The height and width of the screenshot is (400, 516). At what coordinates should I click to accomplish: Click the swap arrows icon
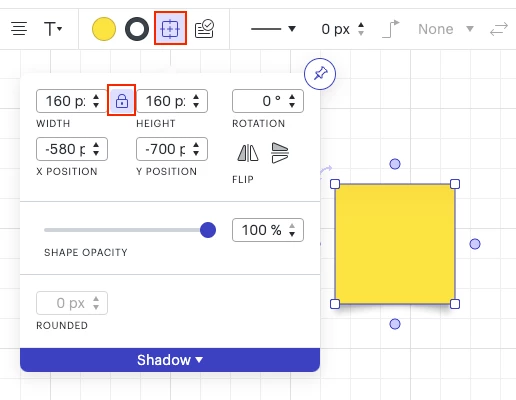point(499,29)
